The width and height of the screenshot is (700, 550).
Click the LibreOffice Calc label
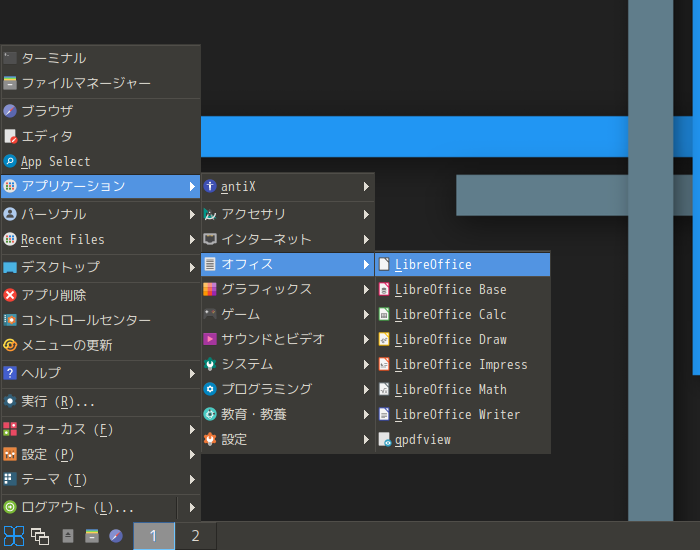pyautogui.click(x=451, y=315)
